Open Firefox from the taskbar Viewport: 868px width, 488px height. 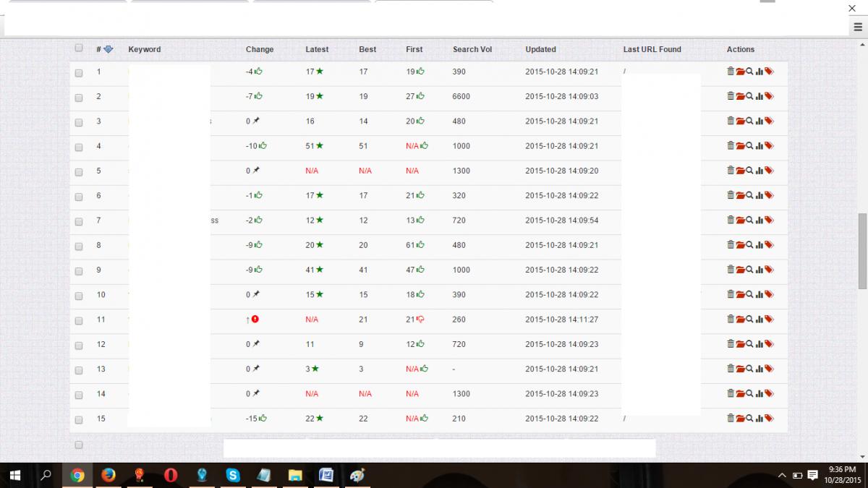[x=109, y=475]
